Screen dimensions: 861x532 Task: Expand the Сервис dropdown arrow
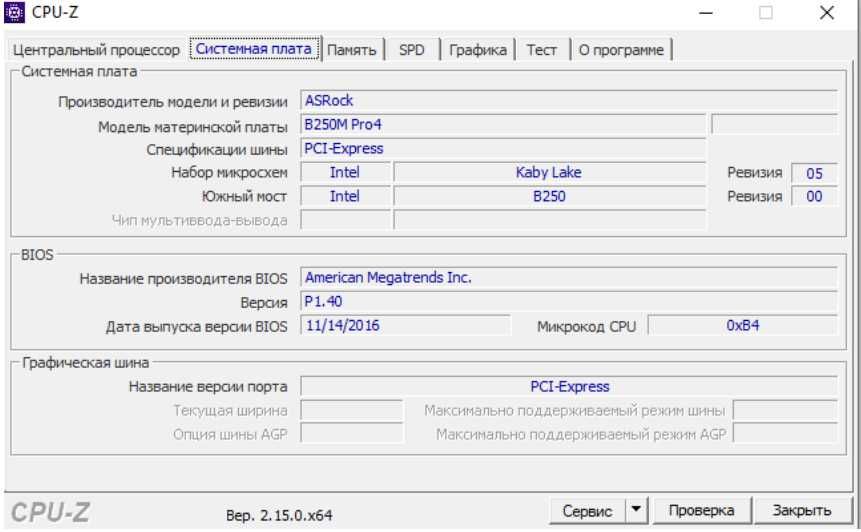(636, 511)
